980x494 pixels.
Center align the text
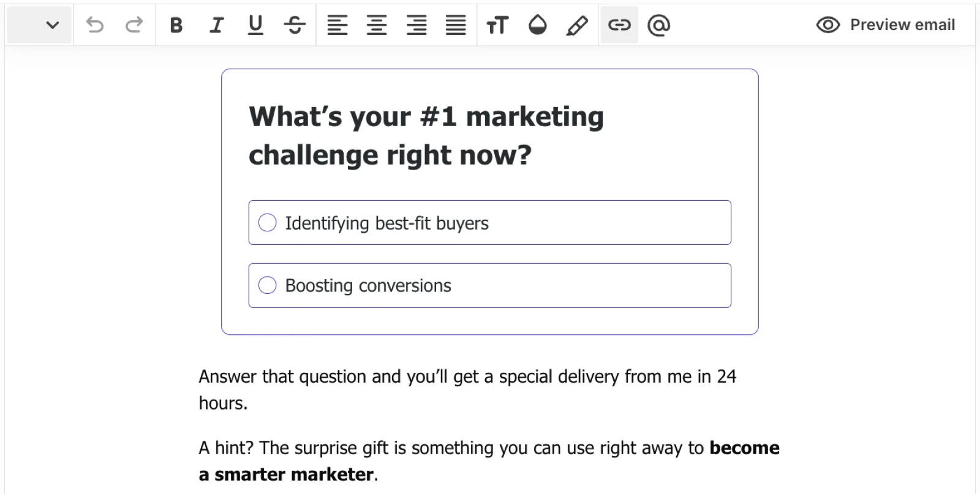pyautogui.click(x=377, y=25)
